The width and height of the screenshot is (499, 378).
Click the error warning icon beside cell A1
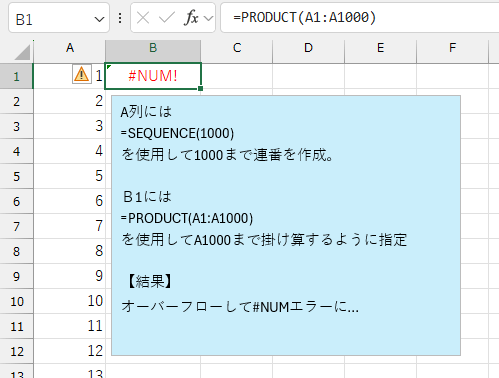click(x=82, y=74)
